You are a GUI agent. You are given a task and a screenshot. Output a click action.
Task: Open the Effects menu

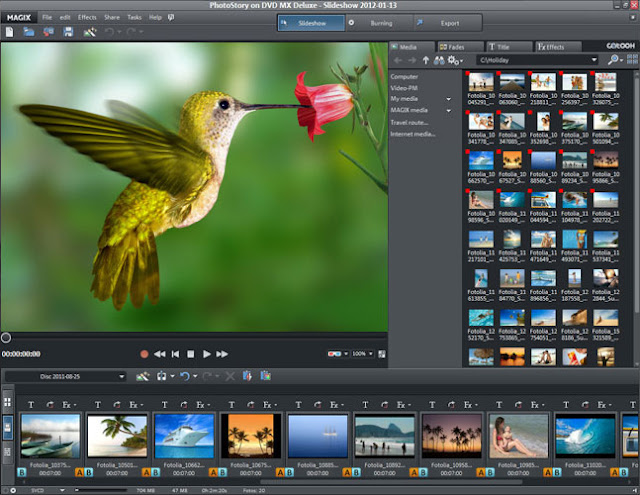click(87, 18)
